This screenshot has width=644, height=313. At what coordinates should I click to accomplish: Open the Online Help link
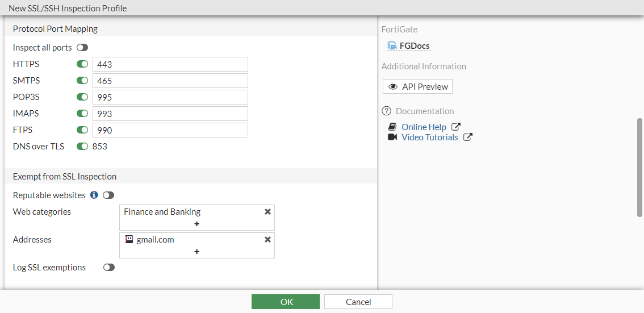click(424, 127)
